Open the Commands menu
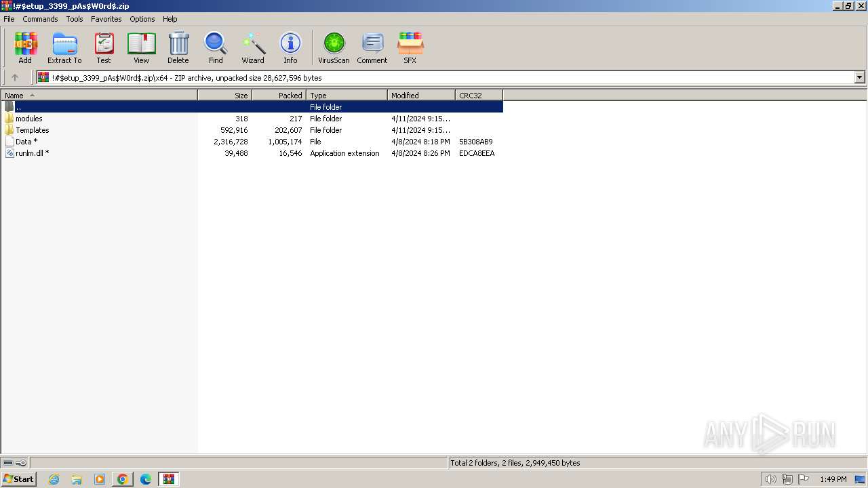Viewport: 868px width, 488px height. [40, 19]
